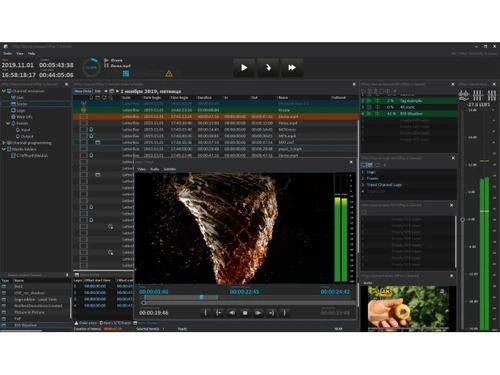
Task: Start playback with the large Play button
Action: coord(244,68)
